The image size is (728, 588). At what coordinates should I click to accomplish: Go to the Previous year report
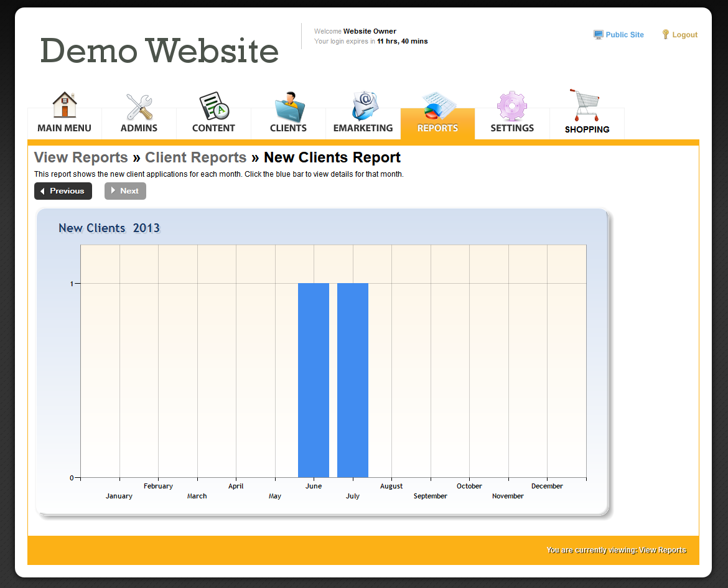click(x=63, y=191)
